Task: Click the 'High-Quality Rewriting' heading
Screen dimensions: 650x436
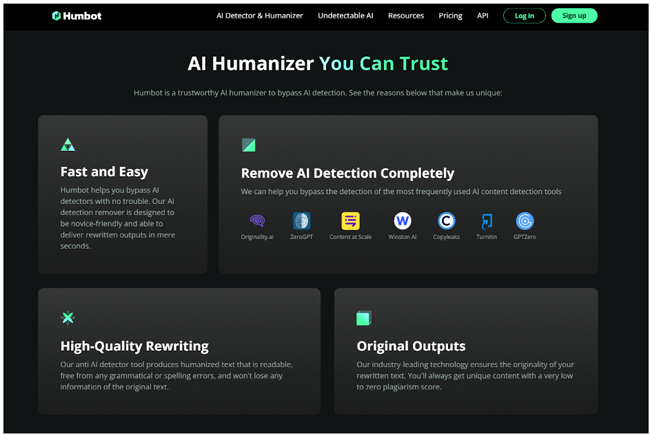Action: coord(134,346)
